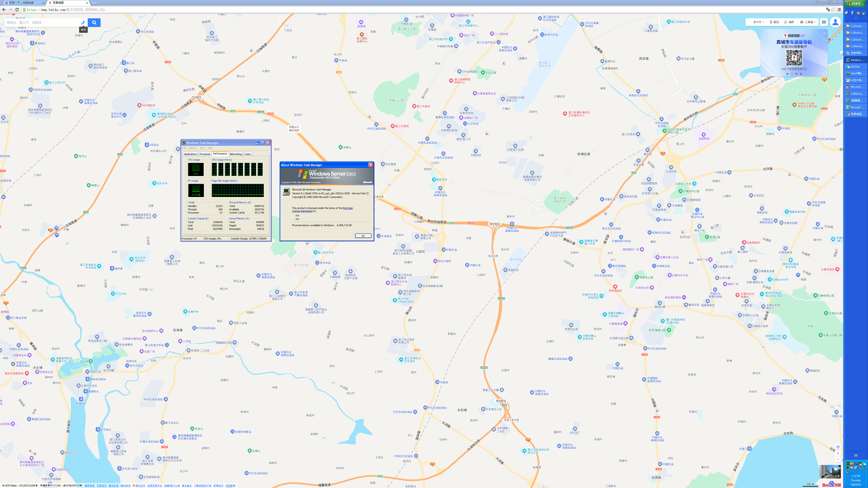Expand the 泉州市 city dropdown

pyautogui.click(x=759, y=22)
